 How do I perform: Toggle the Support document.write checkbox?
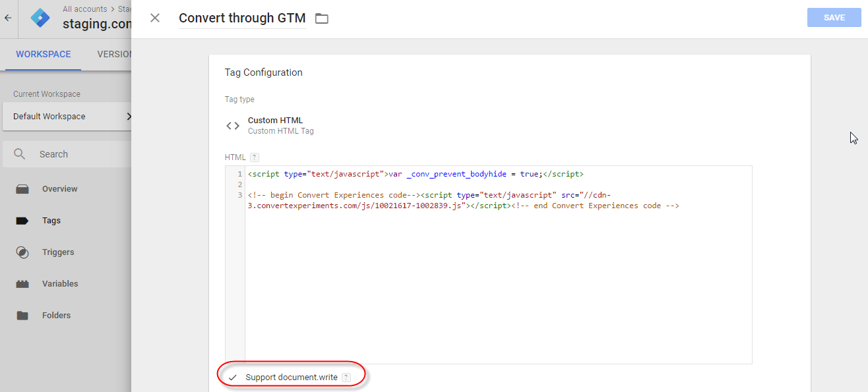click(x=232, y=378)
